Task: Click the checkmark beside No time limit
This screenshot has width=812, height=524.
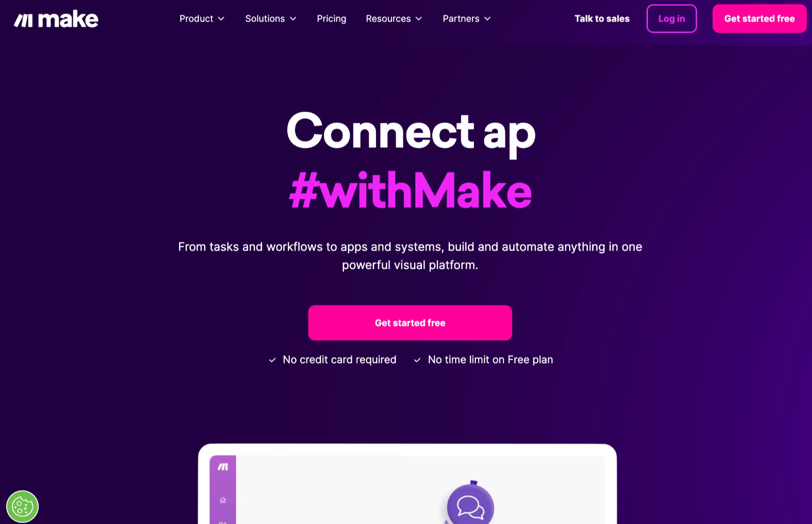Action: (x=417, y=360)
